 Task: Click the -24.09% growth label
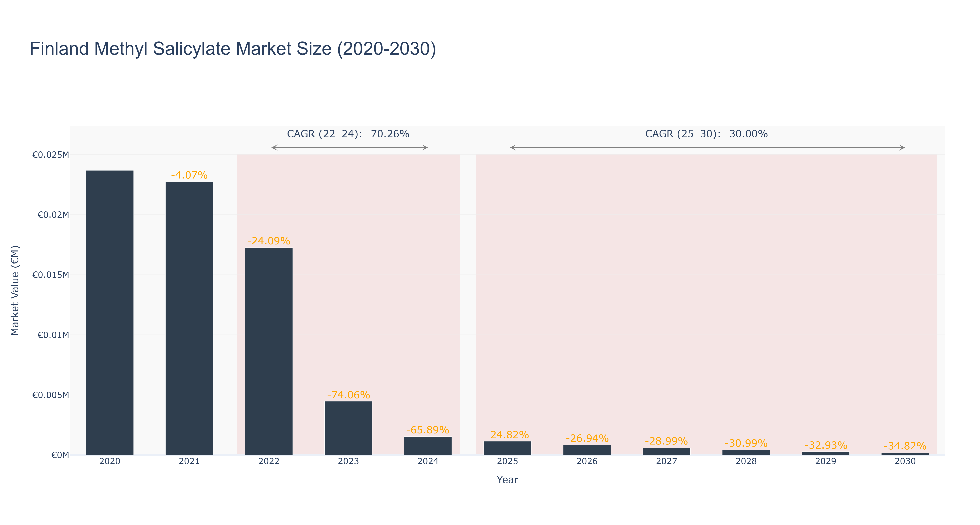pyautogui.click(x=269, y=241)
